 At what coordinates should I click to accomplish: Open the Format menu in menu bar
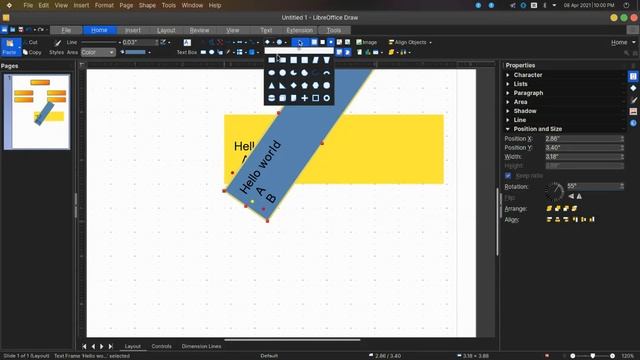[x=104, y=5]
